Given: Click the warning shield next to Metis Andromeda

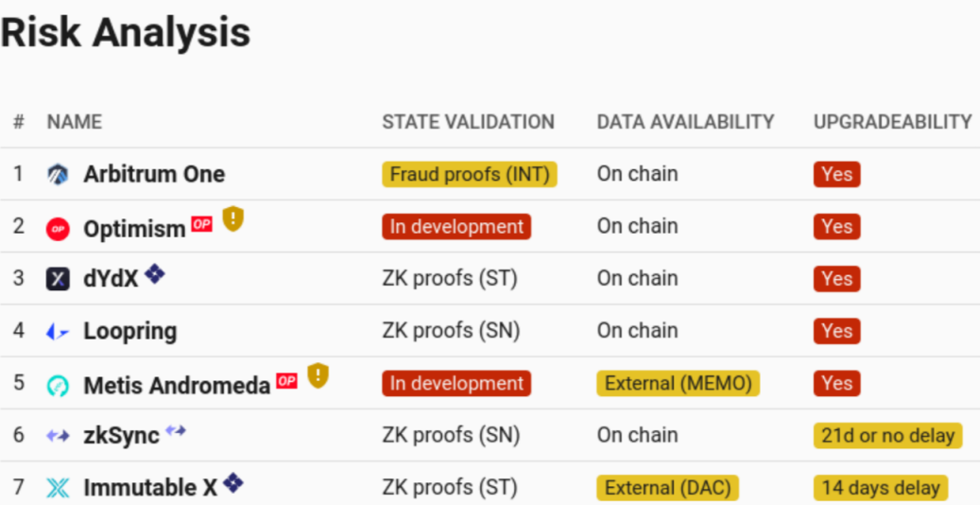Looking at the screenshot, I should click(x=318, y=376).
